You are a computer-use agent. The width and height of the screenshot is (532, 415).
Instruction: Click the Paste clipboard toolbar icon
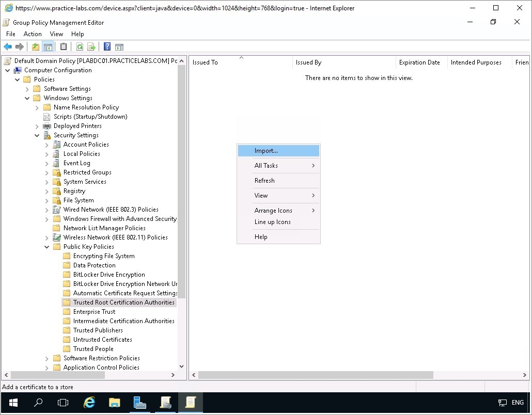click(x=64, y=47)
